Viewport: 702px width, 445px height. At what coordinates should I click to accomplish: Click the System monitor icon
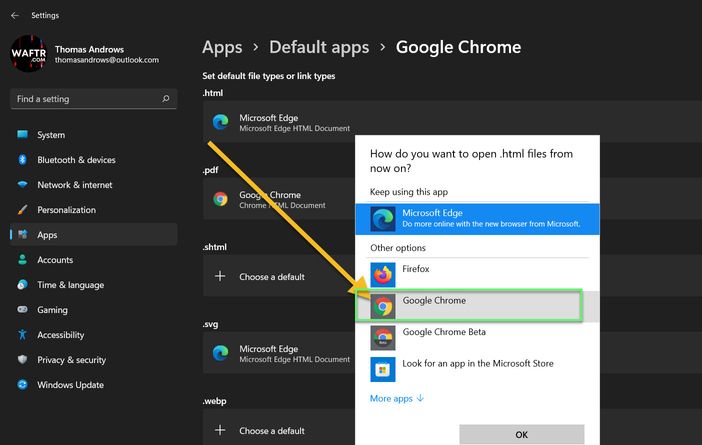[22, 134]
